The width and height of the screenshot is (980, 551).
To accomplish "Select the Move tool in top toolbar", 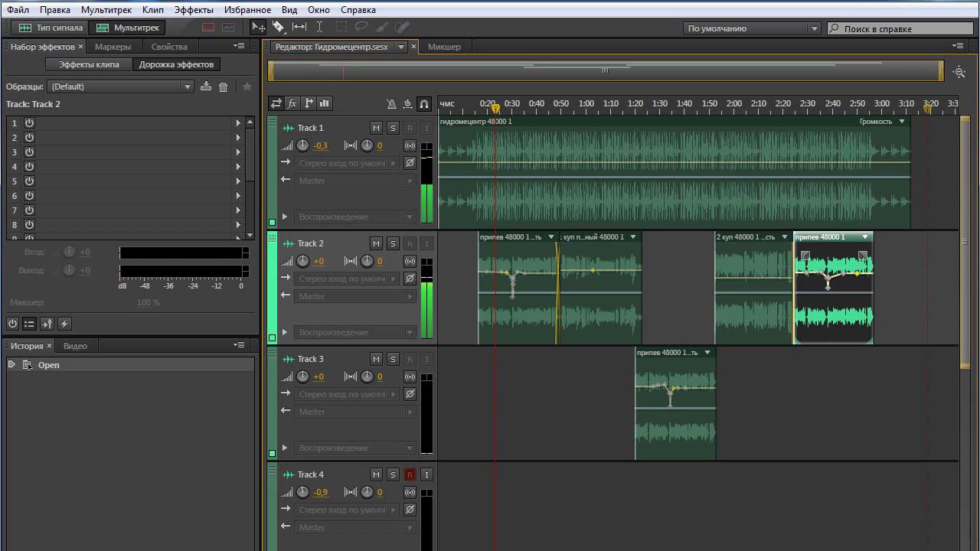I will click(x=259, y=27).
